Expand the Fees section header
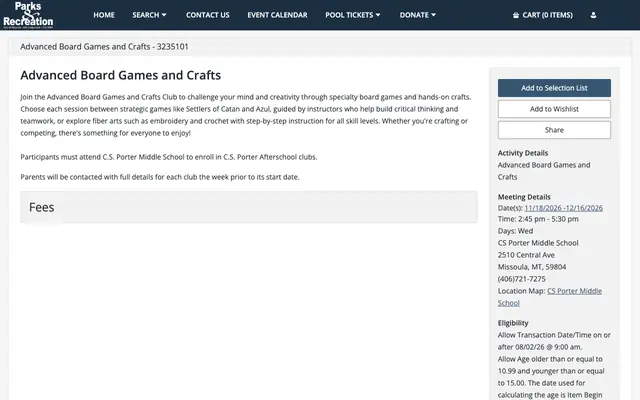This screenshot has width=640, height=400. [249, 207]
